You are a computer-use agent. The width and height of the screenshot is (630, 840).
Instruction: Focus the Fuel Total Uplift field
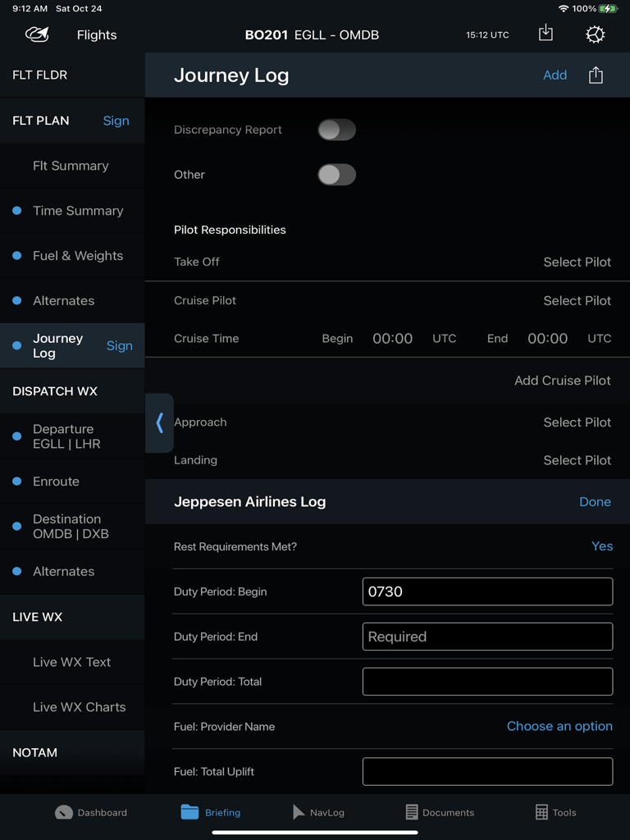pyautogui.click(x=487, y=771)
